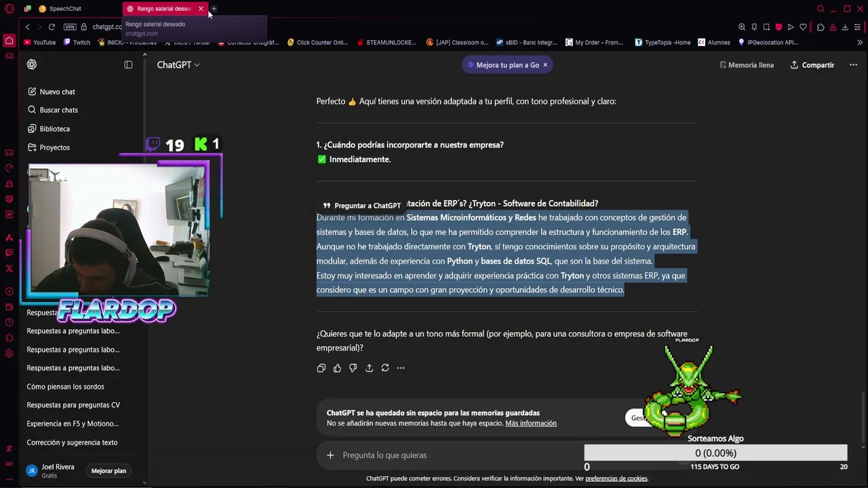The height and width of the screenshot is (488, 868).
Task: Search tabs with top magnifier
Action: click(x=821, y=9)
